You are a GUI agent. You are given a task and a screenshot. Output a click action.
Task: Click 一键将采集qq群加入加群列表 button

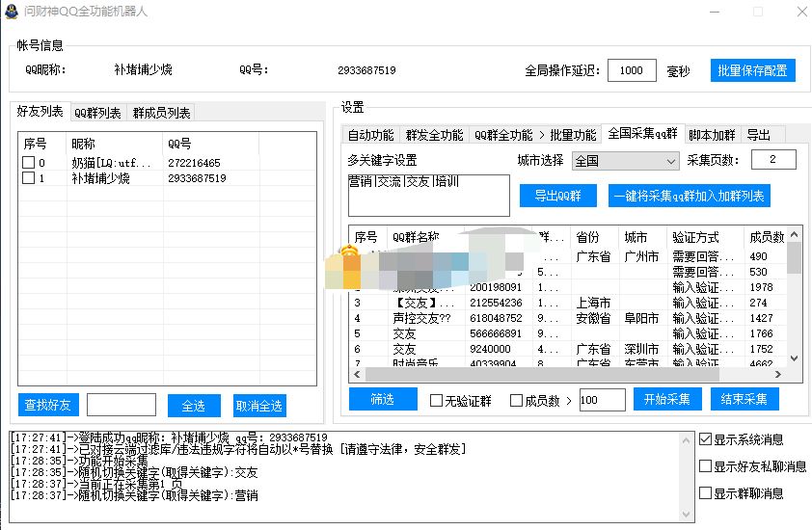[689, 196]
